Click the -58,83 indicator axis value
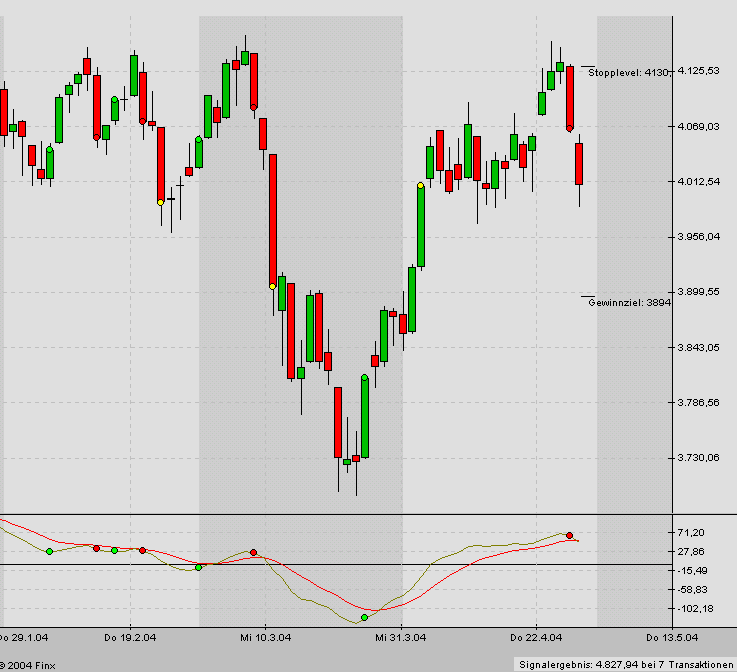Screen dimensions: 737x672 pyautogui.click(x=692, y=589)
